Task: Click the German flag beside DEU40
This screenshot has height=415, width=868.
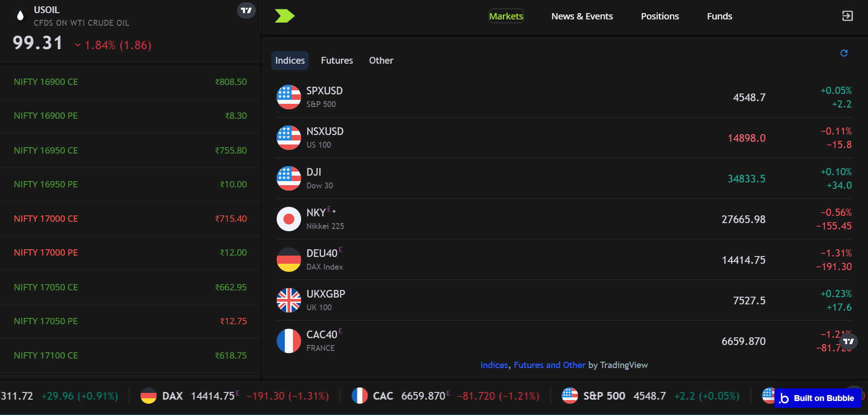Action: click(x=289, y=260)
